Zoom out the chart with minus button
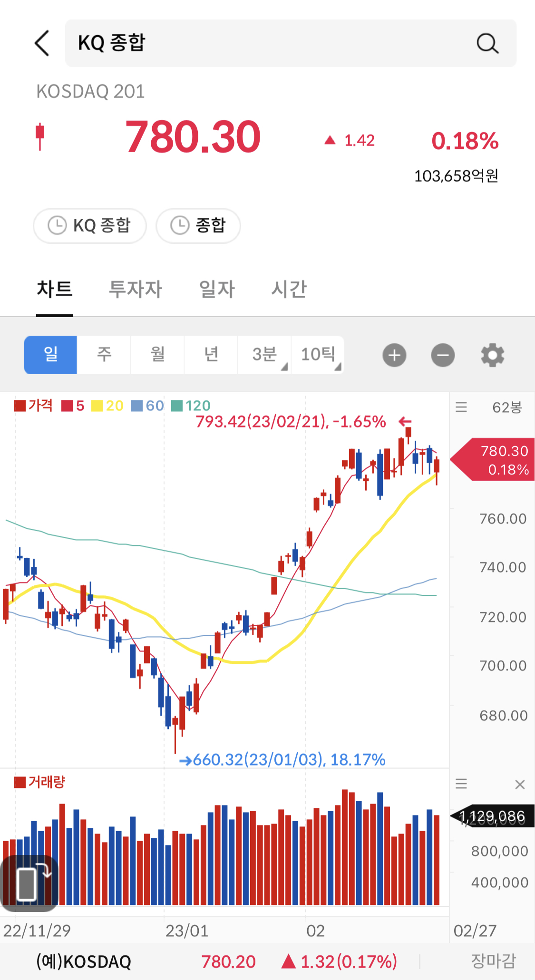535x980 pixels. coord(443,355)
